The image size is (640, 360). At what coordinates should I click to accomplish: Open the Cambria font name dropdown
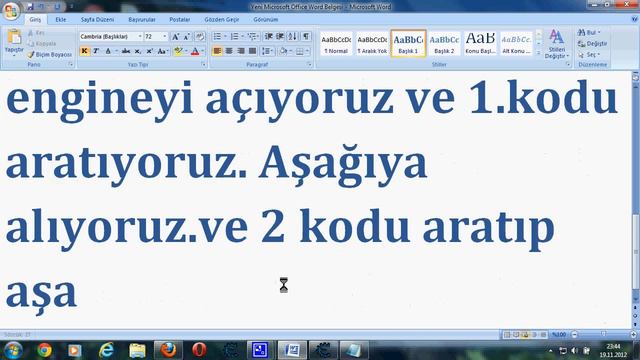140,37
